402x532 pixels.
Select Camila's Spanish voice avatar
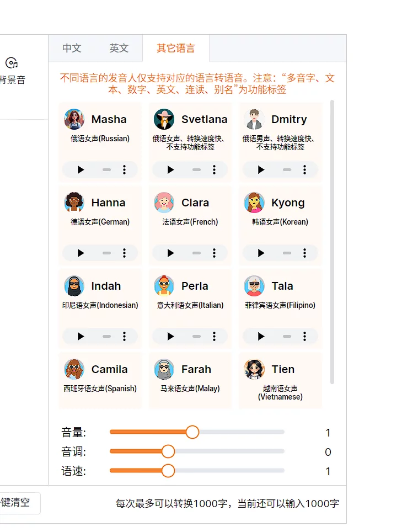[x=74, y=369]
